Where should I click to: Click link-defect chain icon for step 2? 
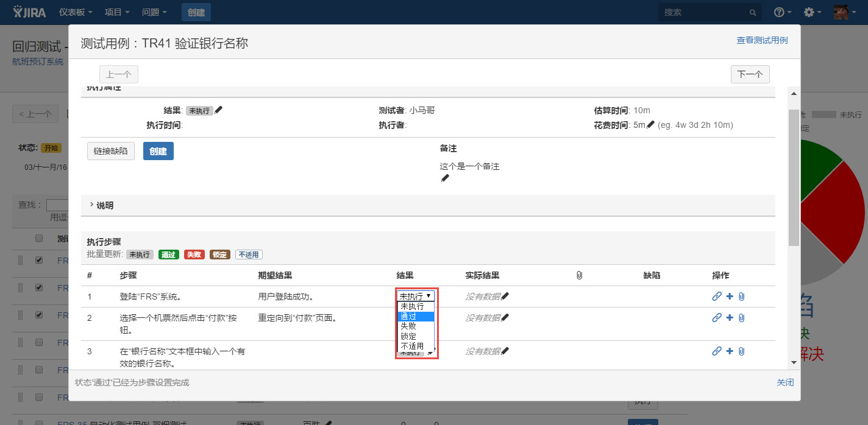717,317
